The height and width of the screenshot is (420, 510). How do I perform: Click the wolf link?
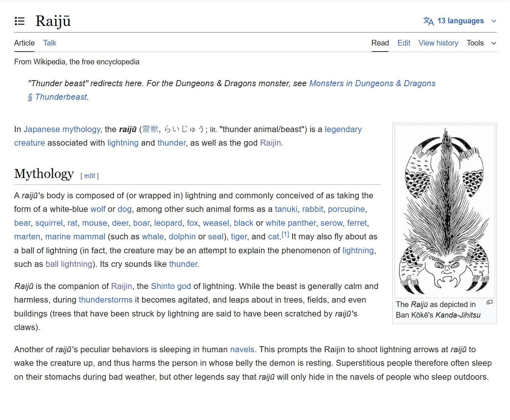pos(98,209)
